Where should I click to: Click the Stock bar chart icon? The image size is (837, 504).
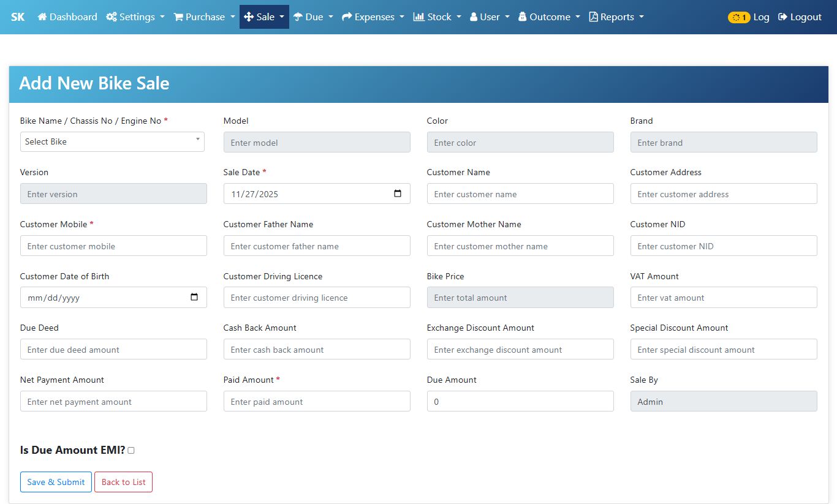pos(419,17)
